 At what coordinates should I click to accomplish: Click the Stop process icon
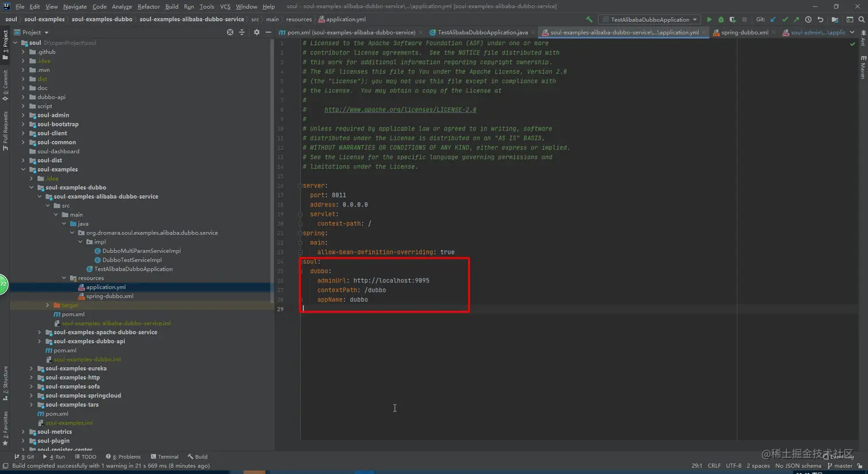click(x=745, y=20)
